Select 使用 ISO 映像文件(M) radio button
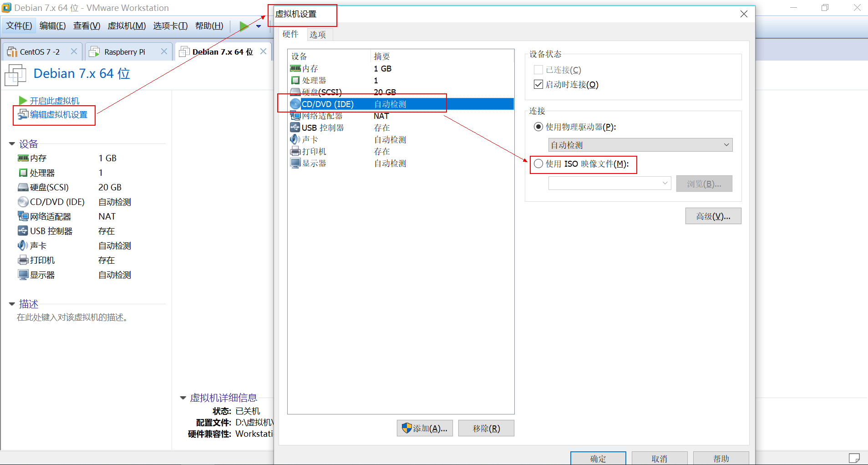Viewport: 868px width, 465px height. pyautogui.click(x=538, y=164)
